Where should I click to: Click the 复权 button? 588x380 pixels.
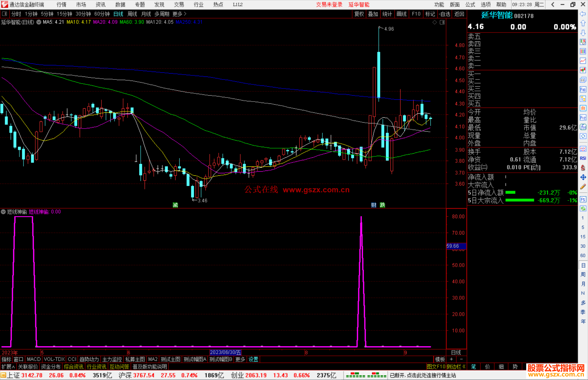[x=359, y=14]
